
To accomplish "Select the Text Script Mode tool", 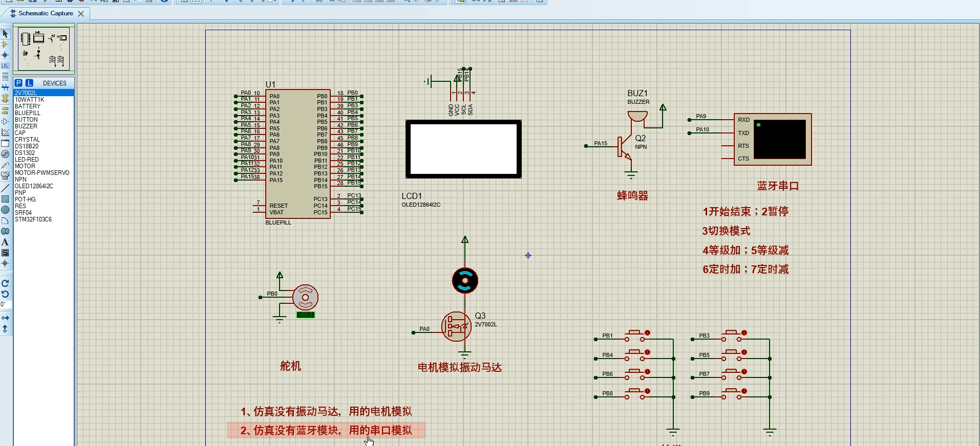I will coord(5,77).
